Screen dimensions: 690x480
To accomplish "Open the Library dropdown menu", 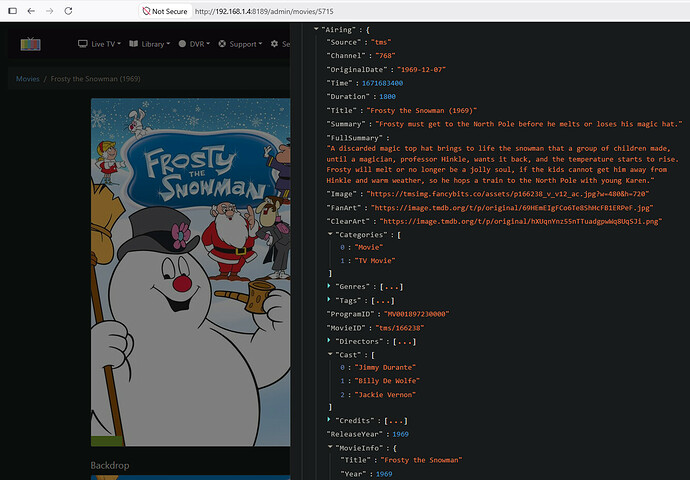I will tap(150, 44).
